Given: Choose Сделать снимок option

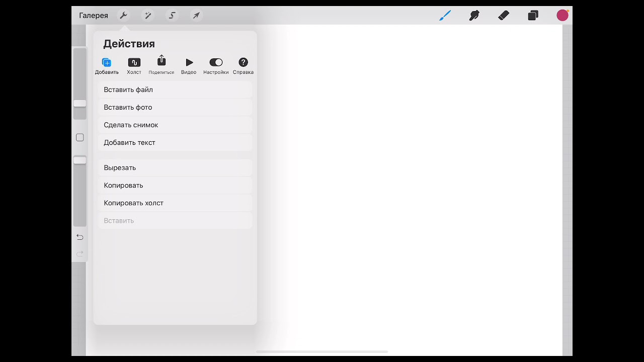Looking at the screenshot, I should pyautogui.click(x=175, y=125).
